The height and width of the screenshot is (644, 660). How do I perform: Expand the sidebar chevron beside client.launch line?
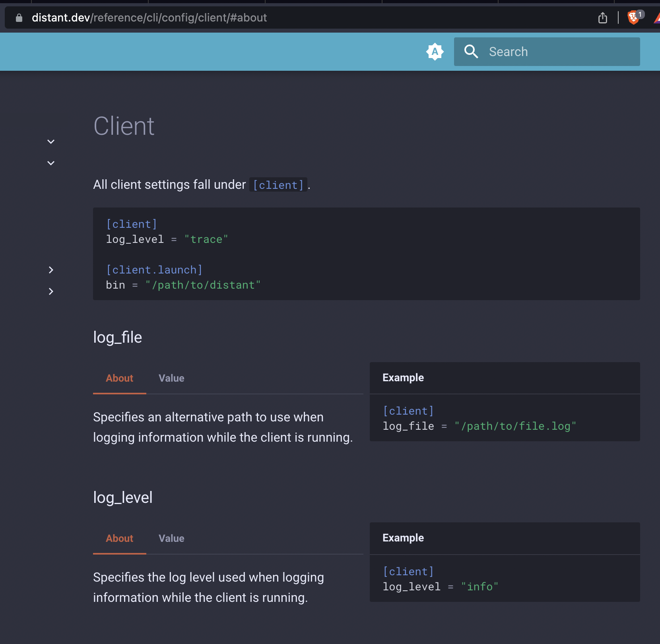pyautogui.click(x=51, y=270)
